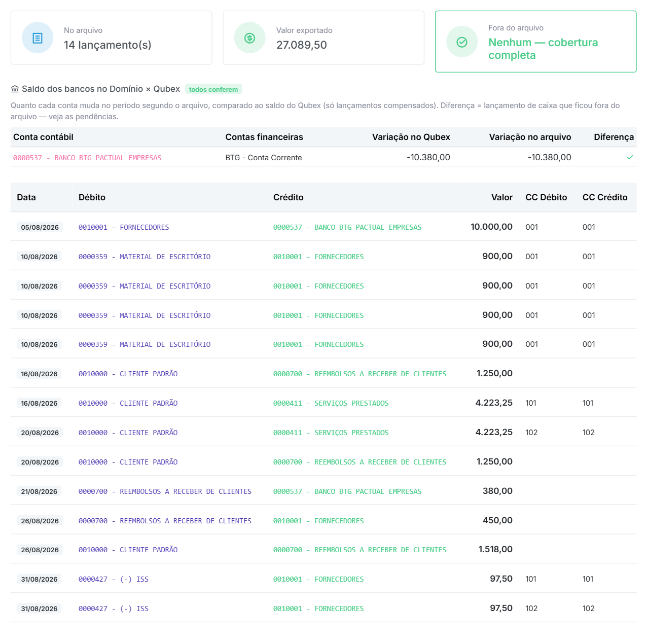Click the "Diferença" column header
Viewport: 647px width, 644px height.
pos(614,137)
